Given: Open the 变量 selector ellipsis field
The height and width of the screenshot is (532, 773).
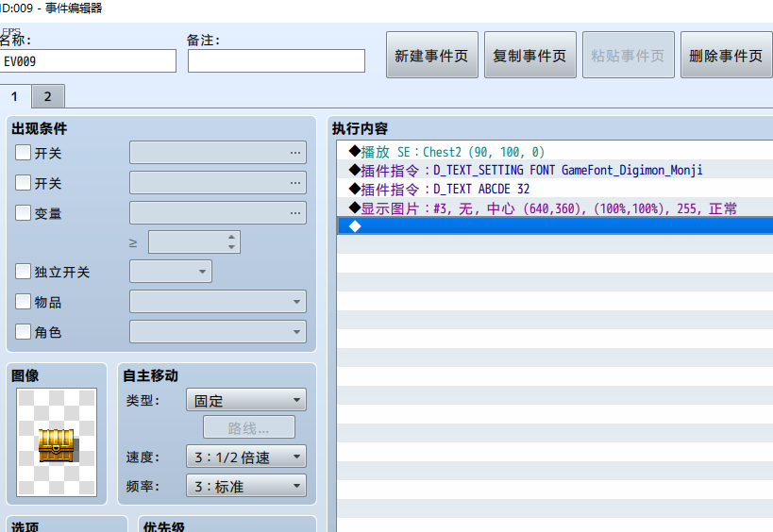Looking at the screenshot, I should tap(218, 212).
